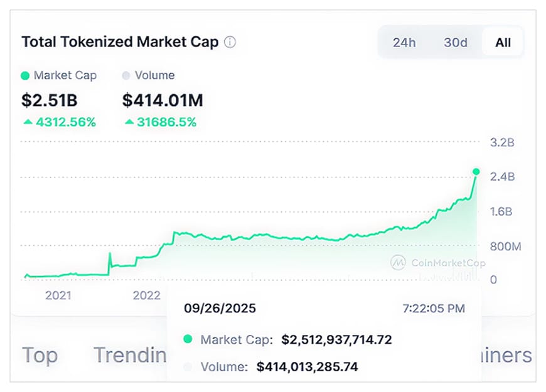
Task: Click the green arrow beside 31686.5%
Action: [x=129, y=122]
